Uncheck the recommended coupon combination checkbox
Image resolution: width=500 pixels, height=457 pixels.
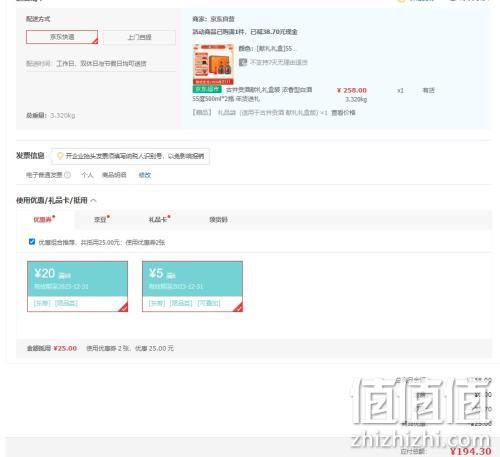(32, 242)
